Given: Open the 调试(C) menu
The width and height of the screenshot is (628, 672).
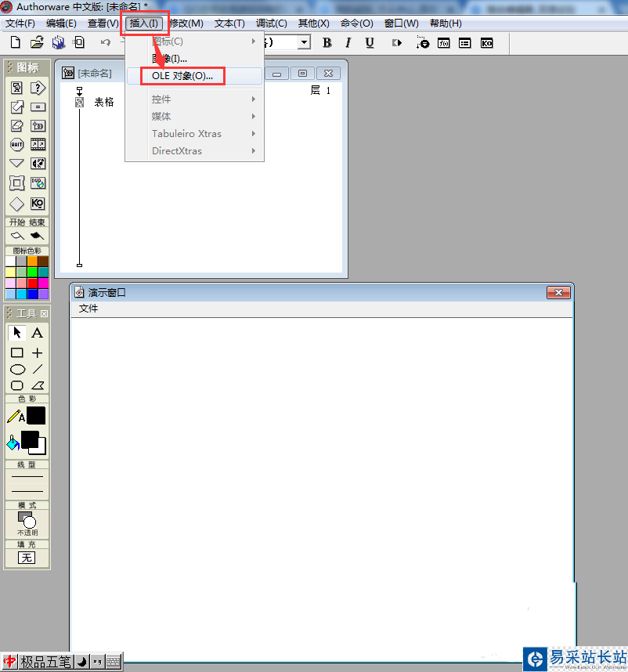Looking at the screenshot, I should [x=272, y=23].
